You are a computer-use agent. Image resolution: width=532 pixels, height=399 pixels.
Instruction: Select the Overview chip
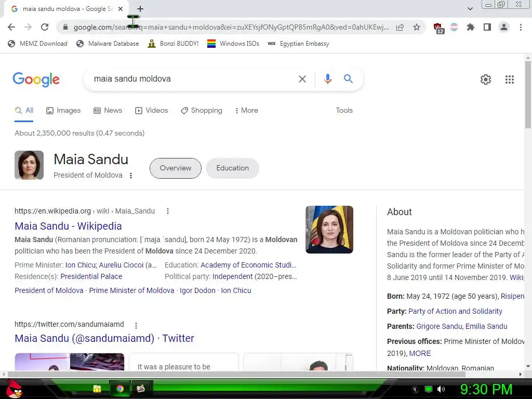[x=176, y=168]
